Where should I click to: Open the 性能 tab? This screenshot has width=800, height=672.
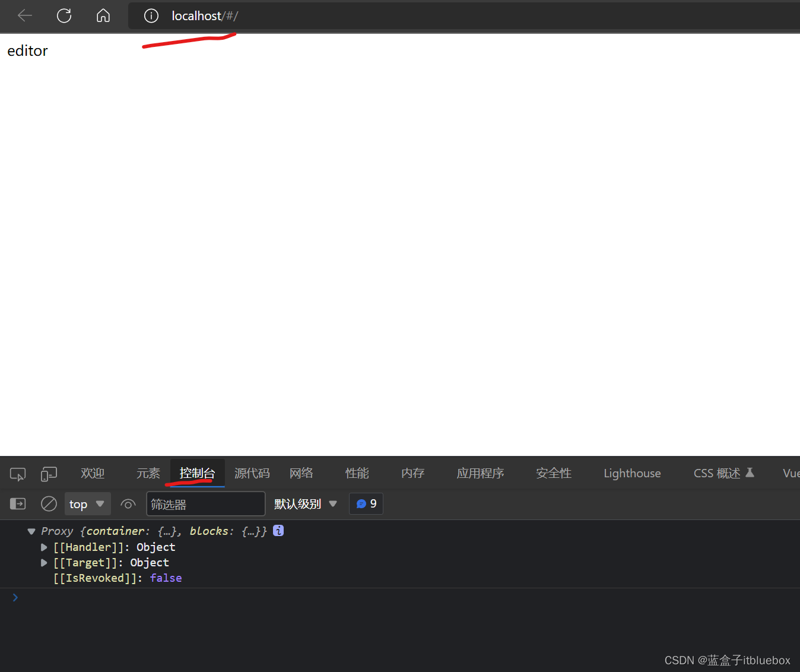(x=357, y=473)
